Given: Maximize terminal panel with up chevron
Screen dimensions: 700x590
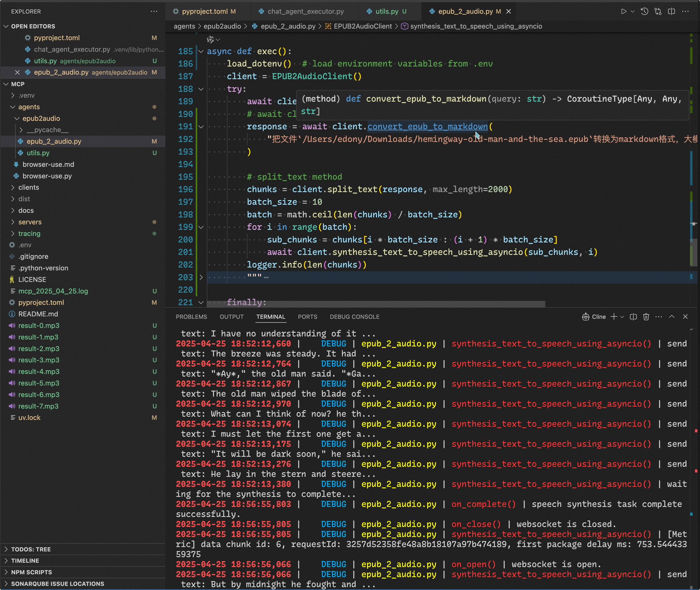Looking at the screenshot, I should pos(672,317).
